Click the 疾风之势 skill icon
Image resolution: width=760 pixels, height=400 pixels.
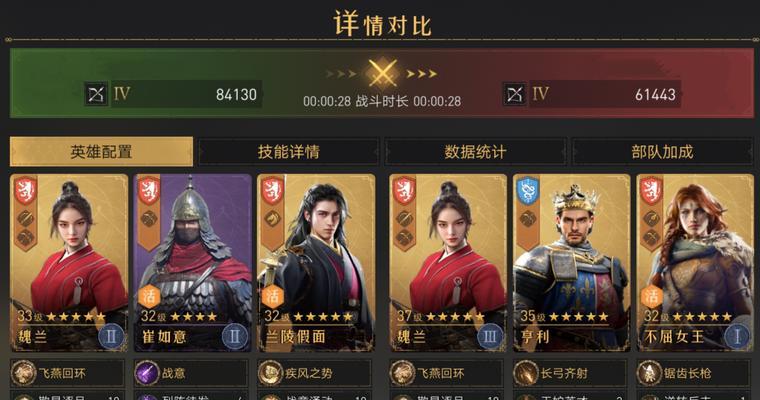coord(270,373)
